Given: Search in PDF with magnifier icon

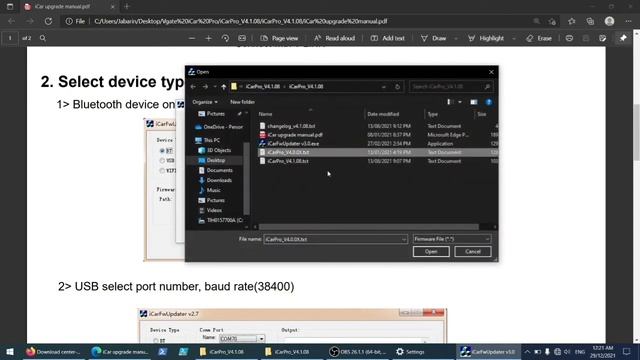Looking at the screenshot, I should click(43, 38).
